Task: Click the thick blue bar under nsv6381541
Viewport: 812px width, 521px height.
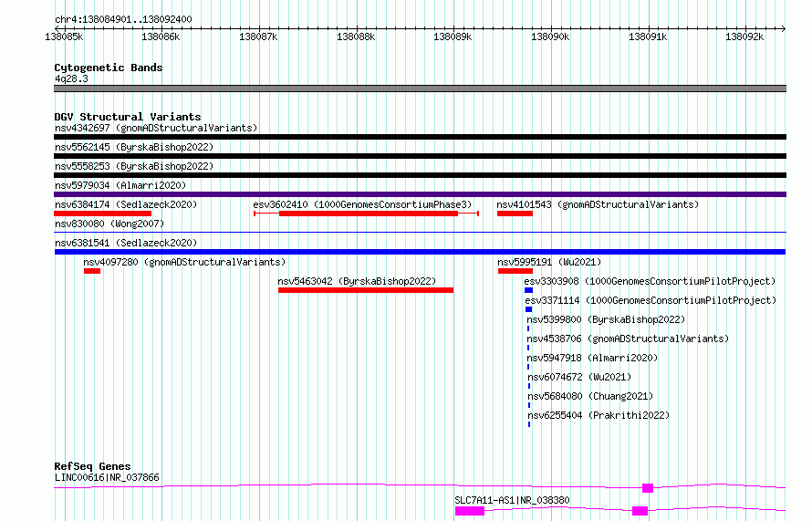Action: [x=420, y=252]
